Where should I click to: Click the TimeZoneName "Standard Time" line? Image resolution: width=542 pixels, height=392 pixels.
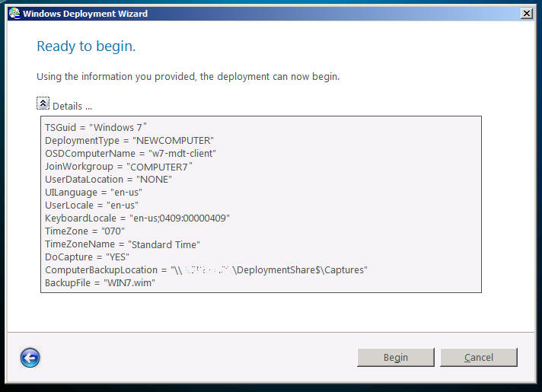coord(122,244)
